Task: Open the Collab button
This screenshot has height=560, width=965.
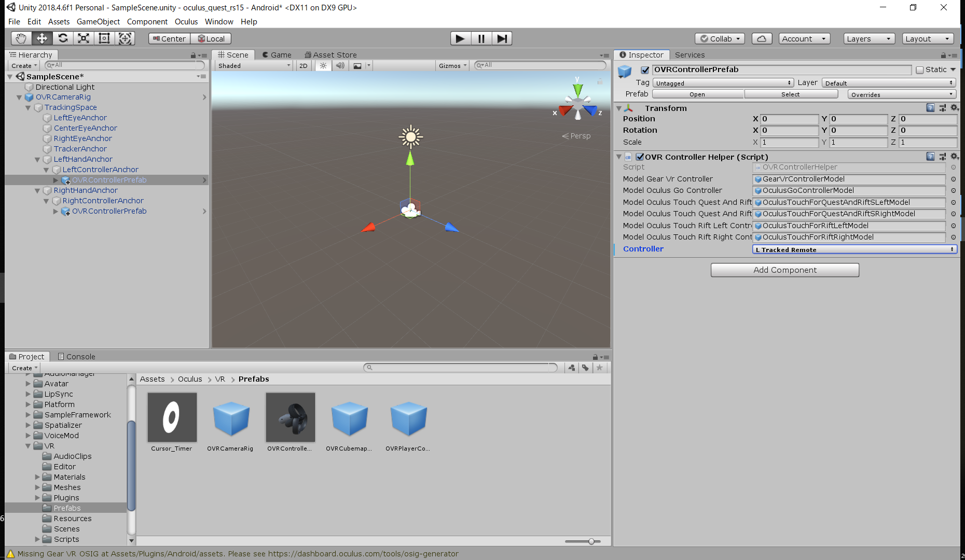Action: tap(720, 39)
